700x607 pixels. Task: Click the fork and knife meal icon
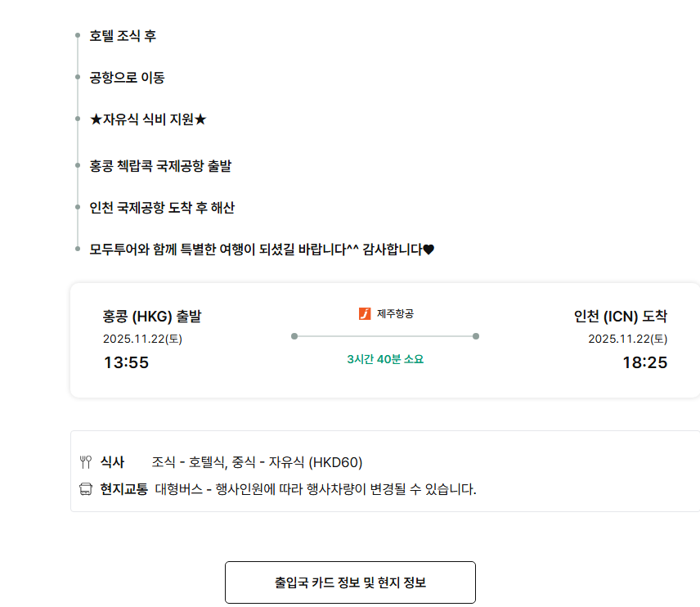click(86, 462)
